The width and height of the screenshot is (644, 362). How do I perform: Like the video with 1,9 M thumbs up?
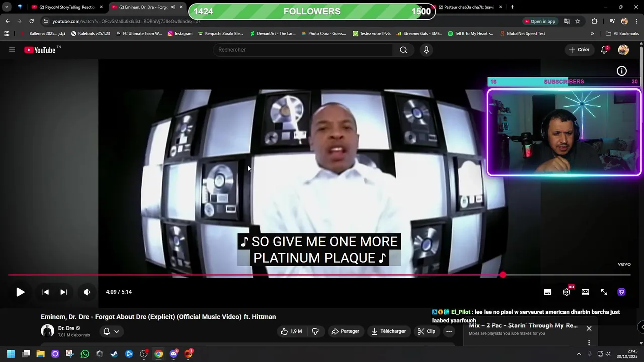pos(291,331)
